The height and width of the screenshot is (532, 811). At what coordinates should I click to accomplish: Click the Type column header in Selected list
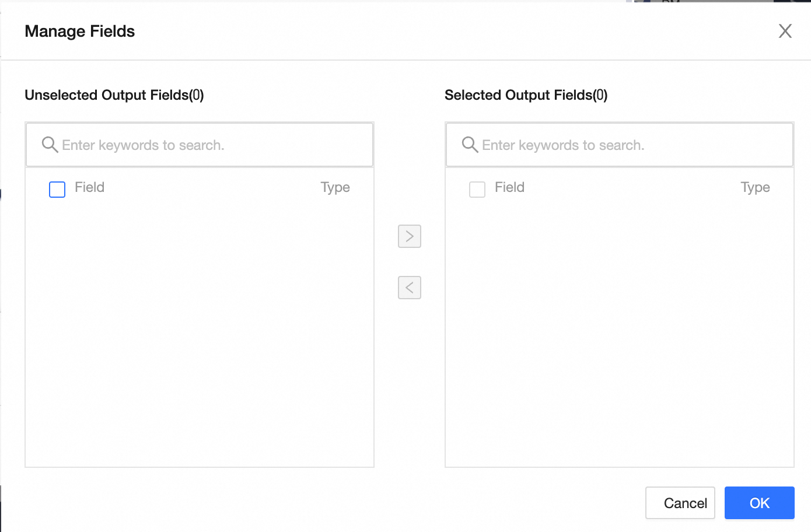pos(755,187)
